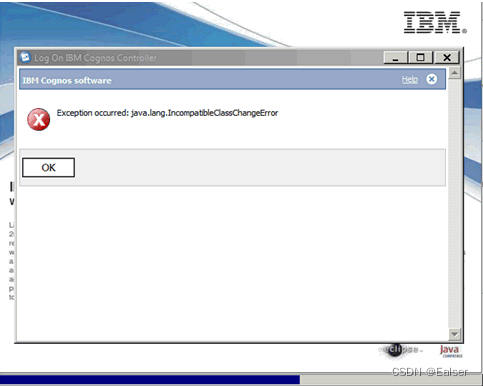
Task: Click the scrollbar up arrow
Action: coord(455,73)
